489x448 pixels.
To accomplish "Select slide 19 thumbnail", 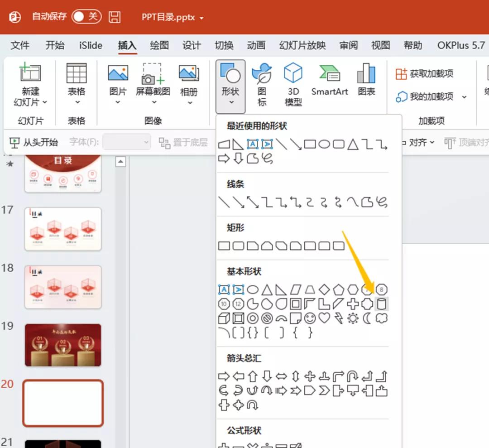I will pyautogui.click(x=63, y=345).
